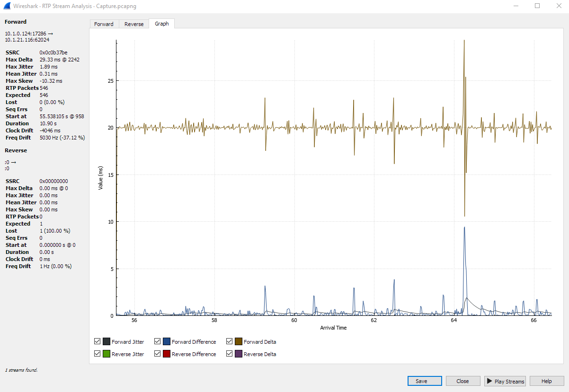
Task: Click the Wireshark icon in the title bar
Action: [x=6, y=6]
